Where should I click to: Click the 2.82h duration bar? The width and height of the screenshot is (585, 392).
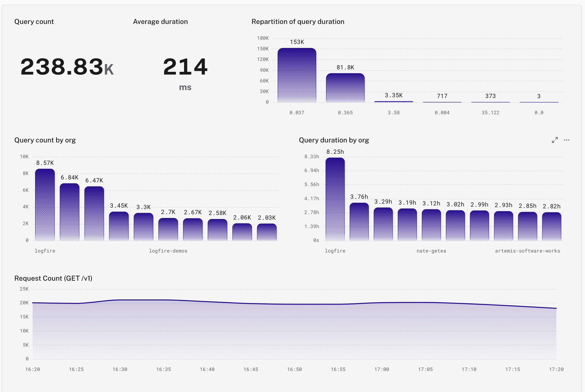coord(551,227)
